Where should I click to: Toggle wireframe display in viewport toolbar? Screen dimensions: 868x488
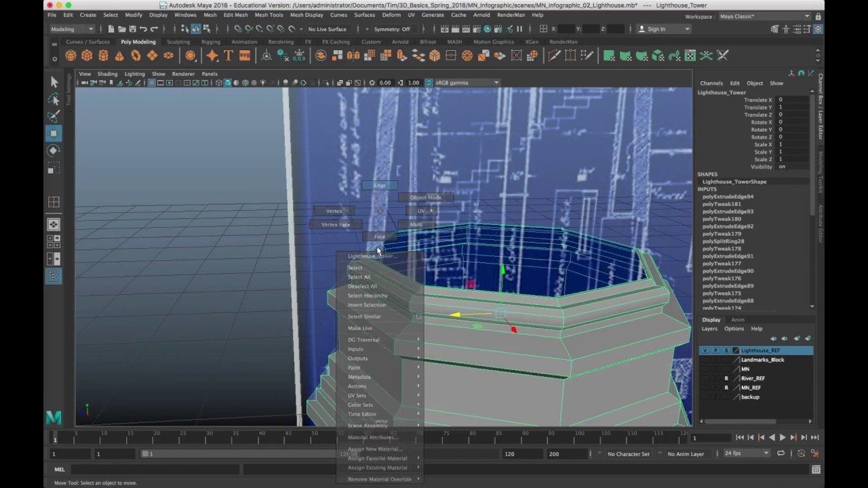click(x=219, y=83)
